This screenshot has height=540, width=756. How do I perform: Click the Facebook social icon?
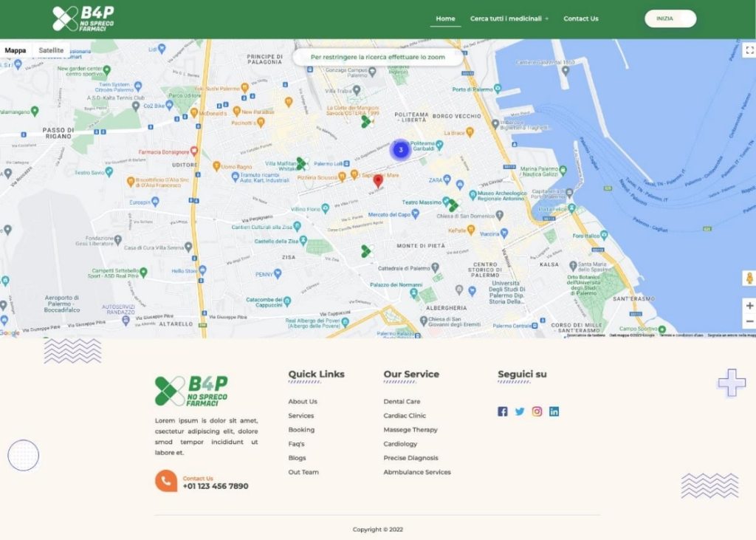[x=502, y=411]
